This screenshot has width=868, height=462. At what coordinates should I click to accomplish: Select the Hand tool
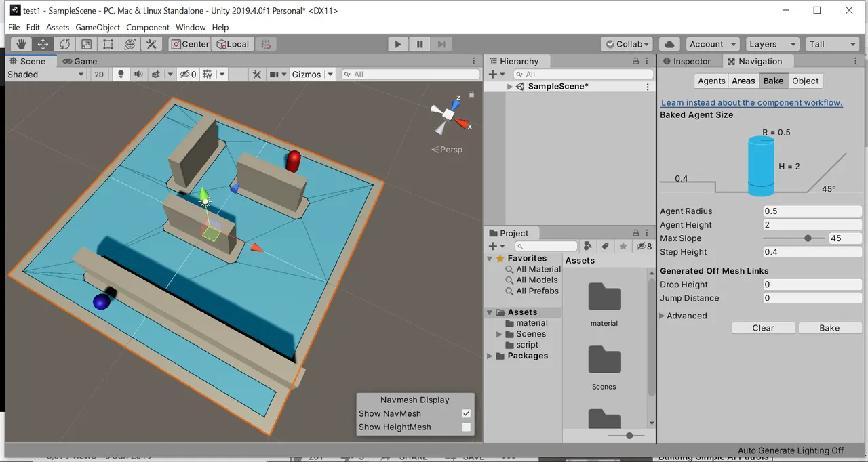pos(21,44)
